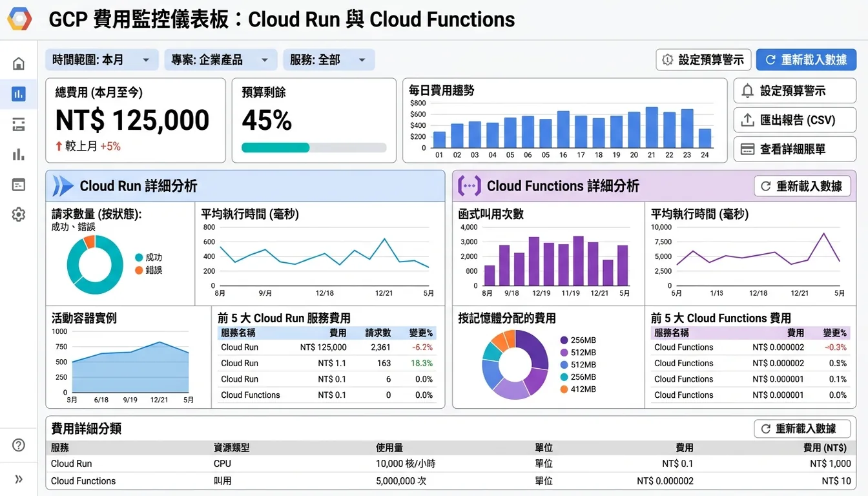Screen dimensions: 868x496
Task: Open the Home sidebar icon
Action: pos(19,63)
